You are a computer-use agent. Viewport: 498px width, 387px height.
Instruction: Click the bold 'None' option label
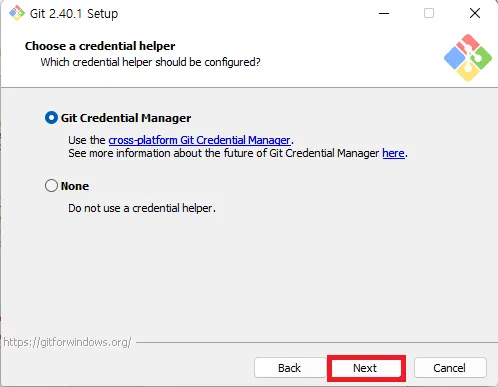[x=75, y=186]
